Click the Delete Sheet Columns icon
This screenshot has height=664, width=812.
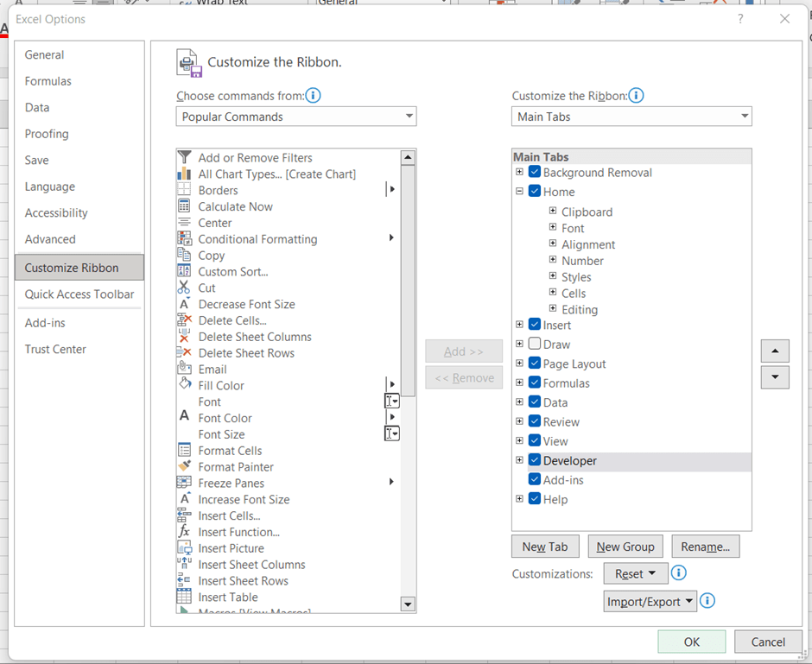[x=184, y=336]
